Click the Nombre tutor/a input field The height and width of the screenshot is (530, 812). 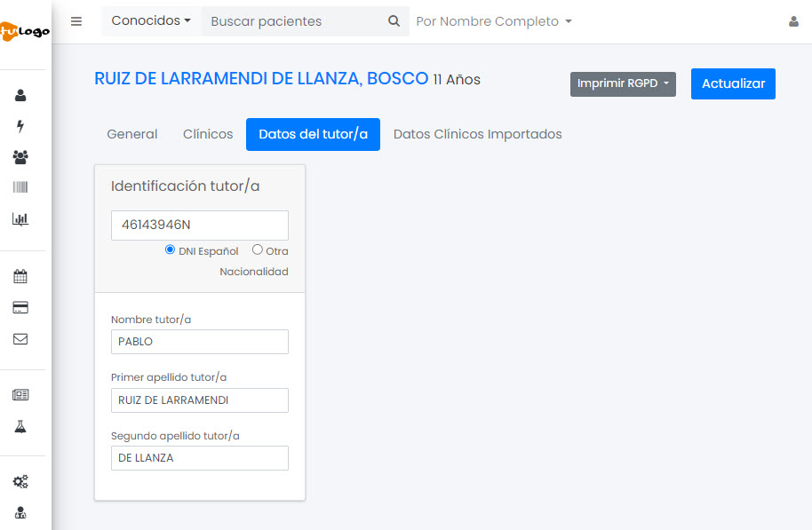200,342
